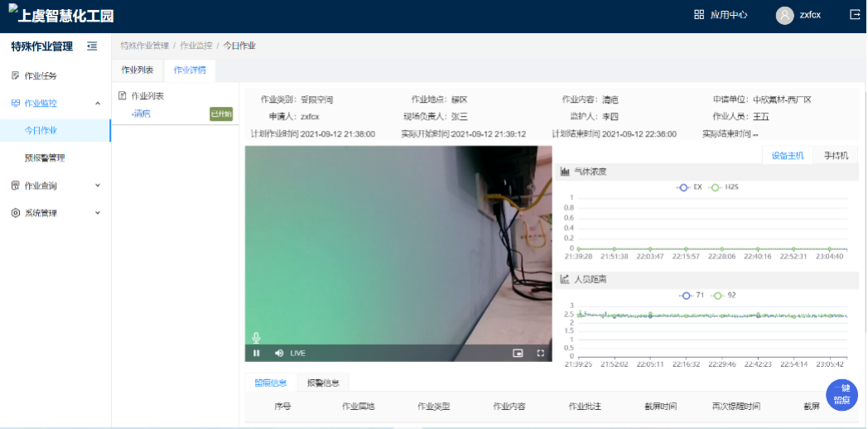Collapse the sidebar using the fold icon
This screenshot has width=868, height=429.
pyautogui.click(x=92, y=46)
